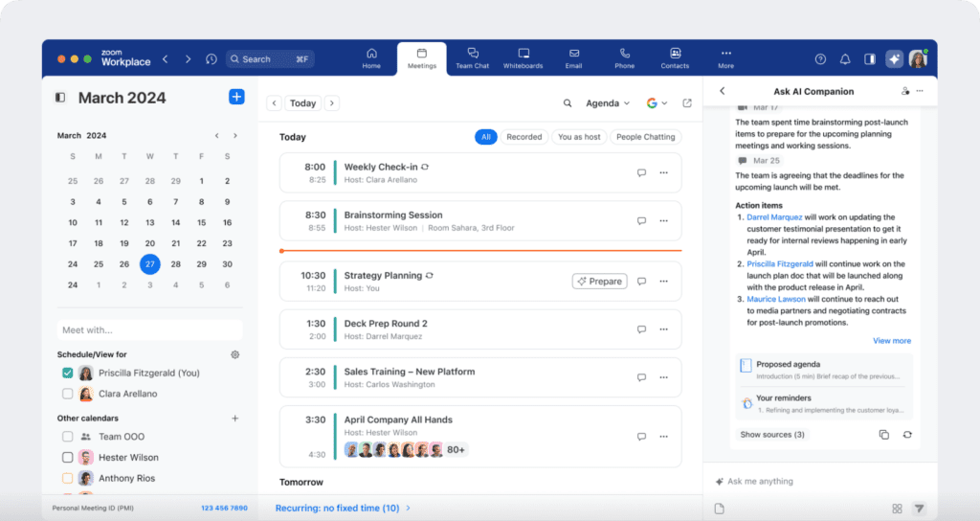Click the regenerate response icon
Viewport: 980px width, 521px height.
click(x=906, y=435)
